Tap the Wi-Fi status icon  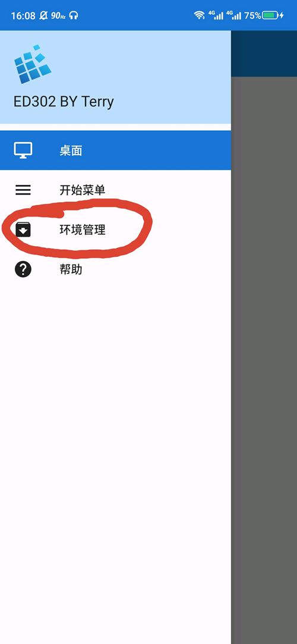pos(200,15)
